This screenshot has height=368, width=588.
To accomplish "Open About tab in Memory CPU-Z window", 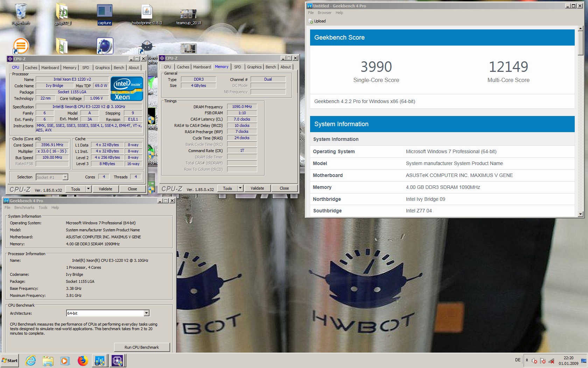I will (286, 67).
